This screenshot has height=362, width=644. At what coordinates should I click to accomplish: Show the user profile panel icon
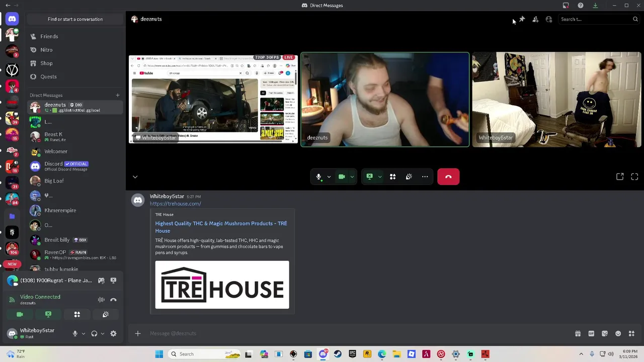tap(549, 19)
